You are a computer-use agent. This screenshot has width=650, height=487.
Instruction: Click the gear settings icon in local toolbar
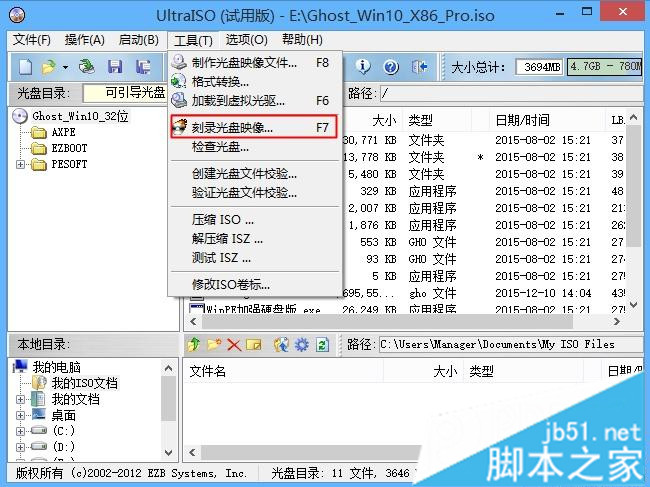[302, 344]
